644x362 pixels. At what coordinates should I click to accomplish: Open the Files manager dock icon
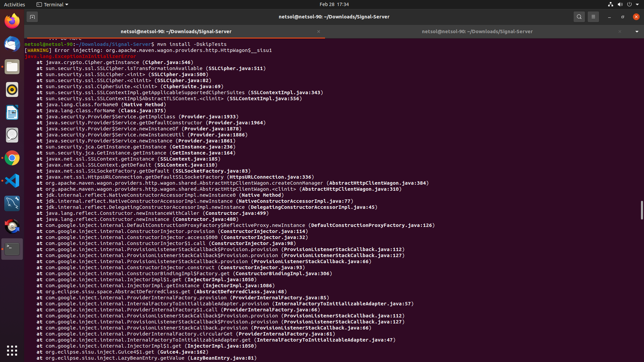(12, 67)
